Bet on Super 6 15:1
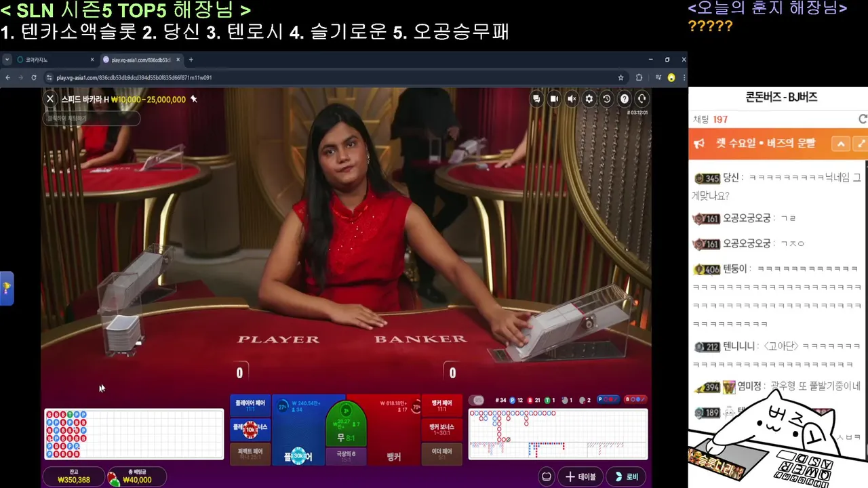868x488 pixels. 346,456
